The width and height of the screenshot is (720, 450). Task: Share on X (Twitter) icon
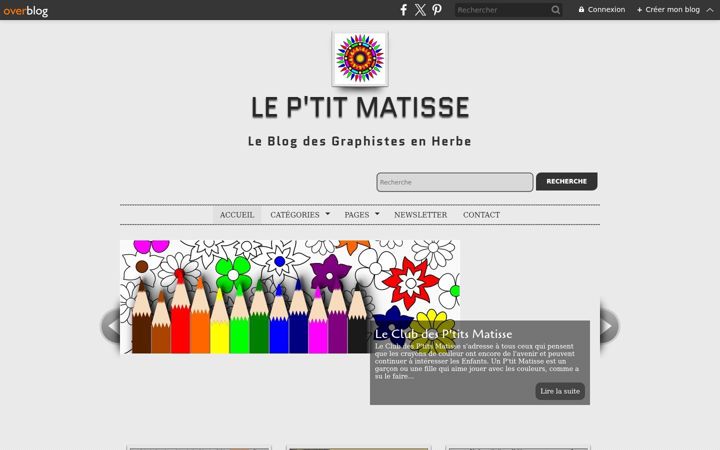point(420,10)
